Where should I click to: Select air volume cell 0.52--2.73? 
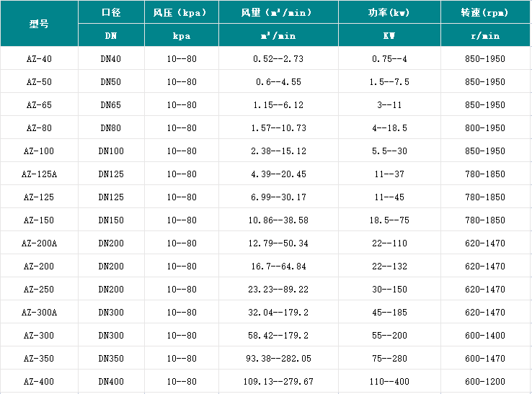(278, 59)
